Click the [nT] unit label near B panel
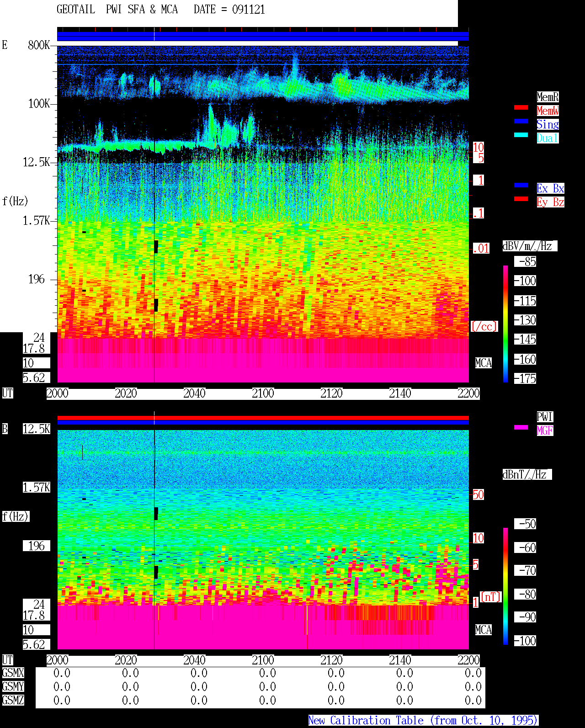585x728 pixels. pos(491,597)
